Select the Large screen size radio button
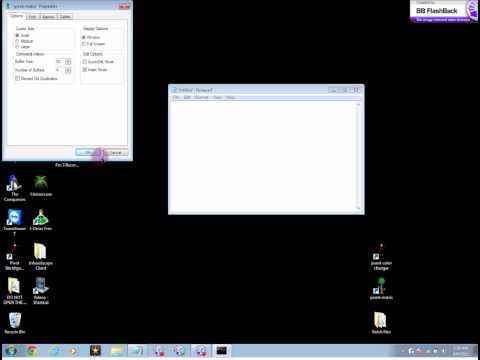Viewport: 480px width, 360px height. point(17,47)
